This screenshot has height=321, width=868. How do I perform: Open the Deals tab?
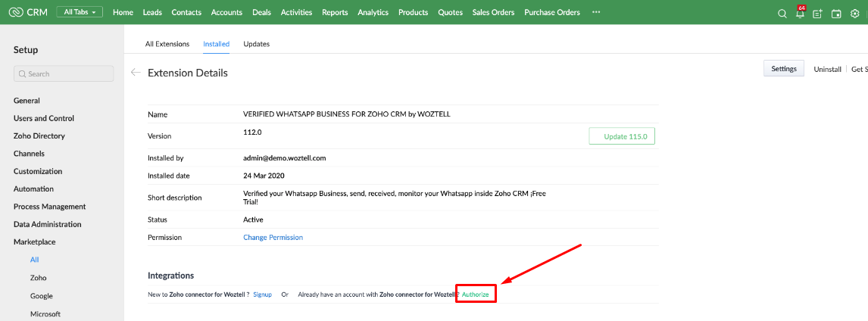click(x=261, y=12)
